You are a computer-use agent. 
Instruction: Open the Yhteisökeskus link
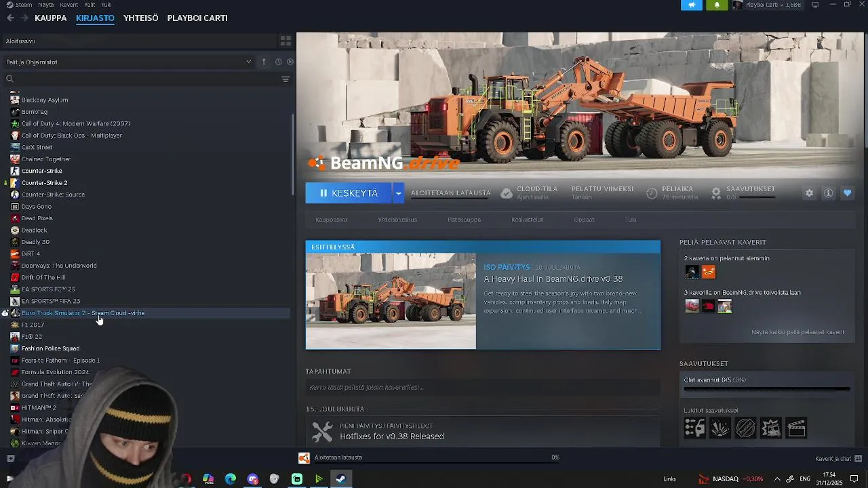tap(397, 220)
